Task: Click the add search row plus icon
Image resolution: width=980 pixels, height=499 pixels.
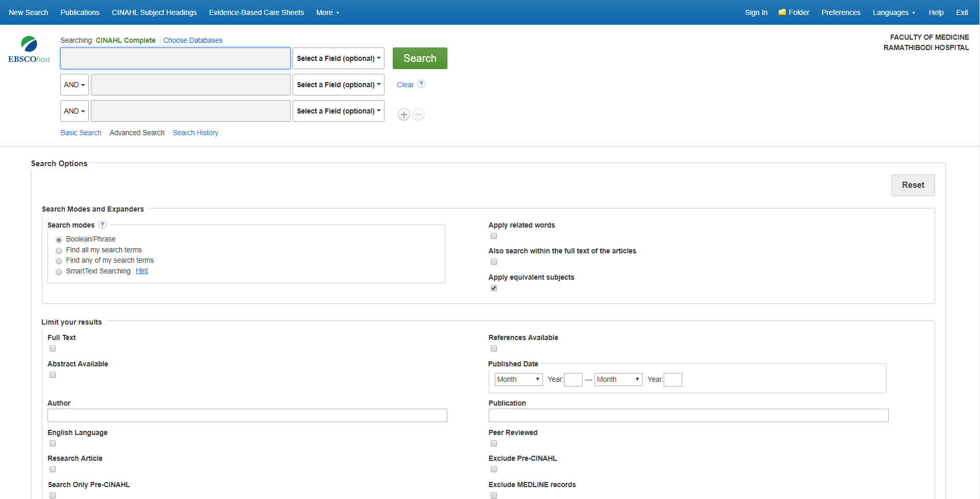Action: tap(404, 115)
